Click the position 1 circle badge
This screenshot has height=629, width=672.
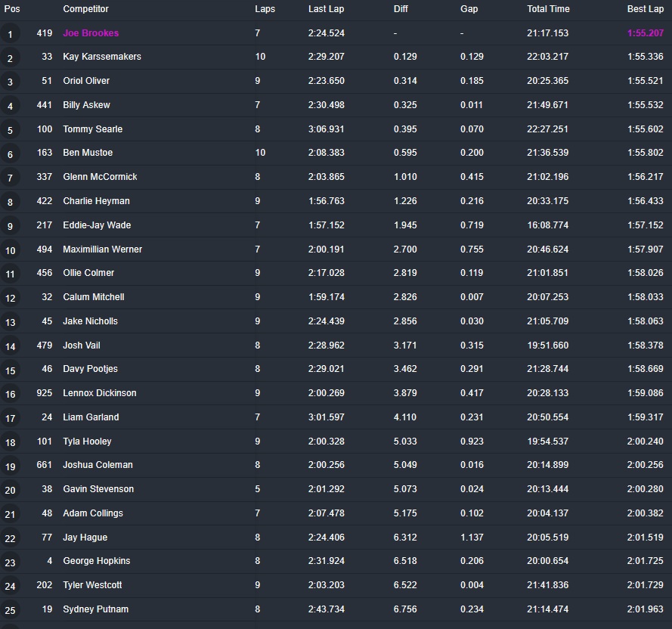pos(11,34)
